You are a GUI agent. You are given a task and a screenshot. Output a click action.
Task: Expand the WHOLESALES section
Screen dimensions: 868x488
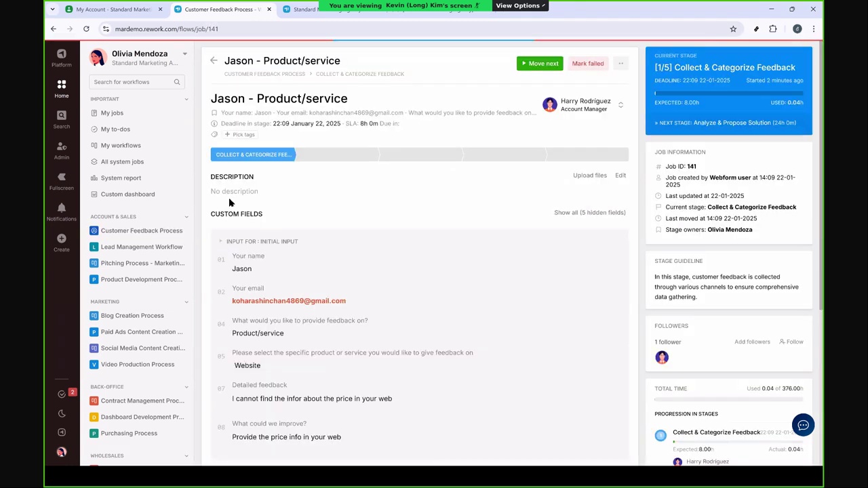(186, 455)
